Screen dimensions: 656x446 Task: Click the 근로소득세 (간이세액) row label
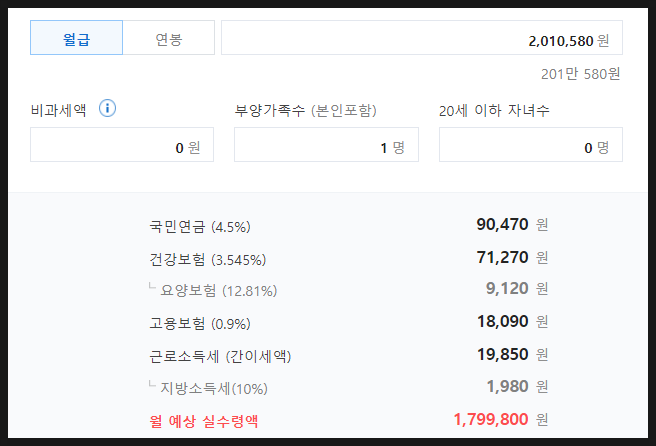tap(220, 355)
